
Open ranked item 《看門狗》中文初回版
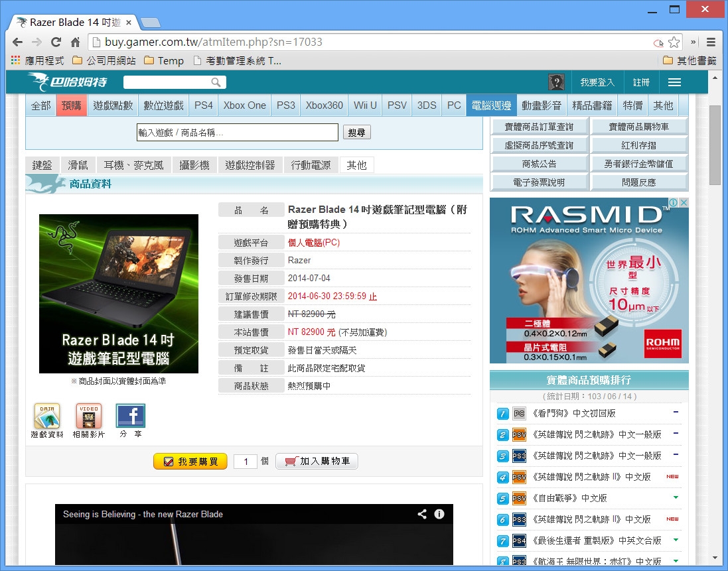click(573, 413)
